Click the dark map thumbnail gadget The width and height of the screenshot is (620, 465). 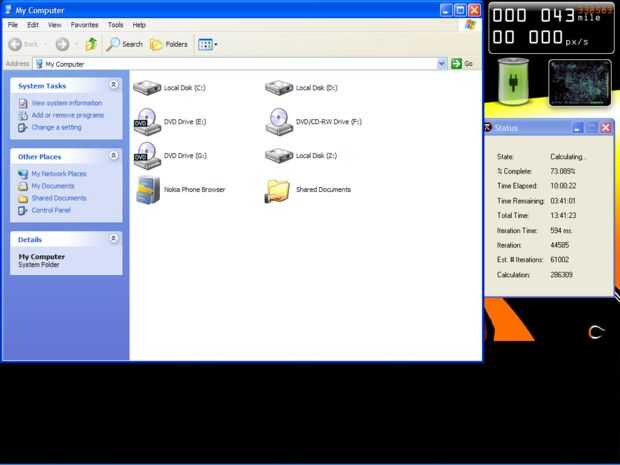580,83
